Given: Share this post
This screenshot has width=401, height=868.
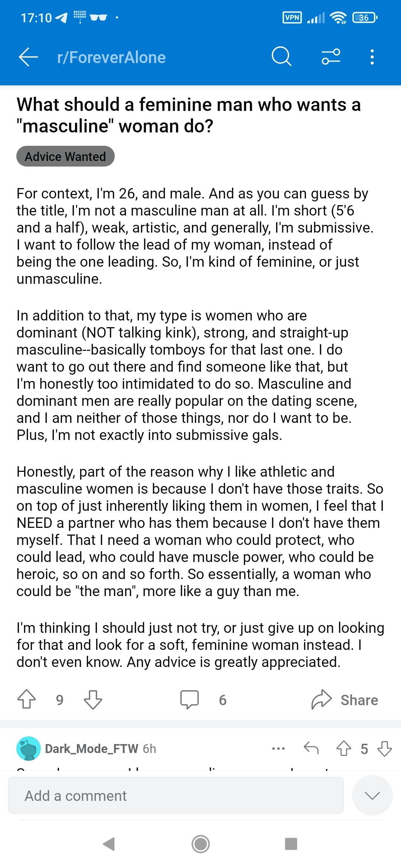Looking at the screenshot, I should point(345,700).
